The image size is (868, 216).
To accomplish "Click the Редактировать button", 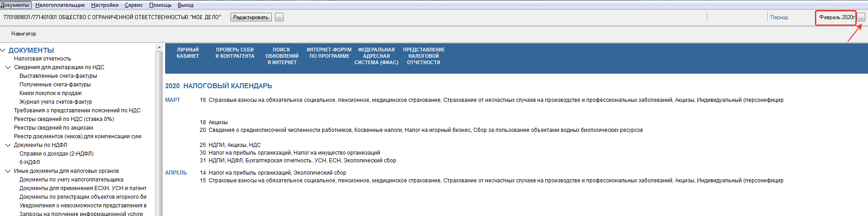I will [x=251, y=17].
